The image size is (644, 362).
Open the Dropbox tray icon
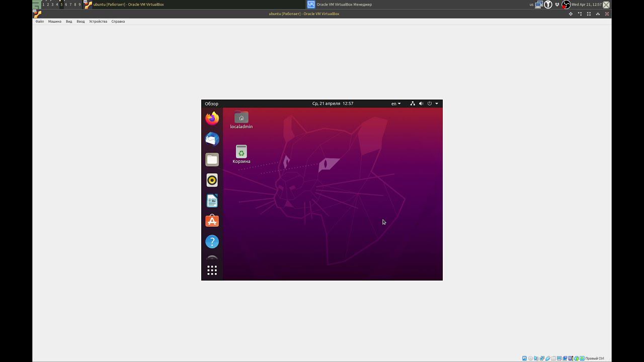(x=557, y=5)
